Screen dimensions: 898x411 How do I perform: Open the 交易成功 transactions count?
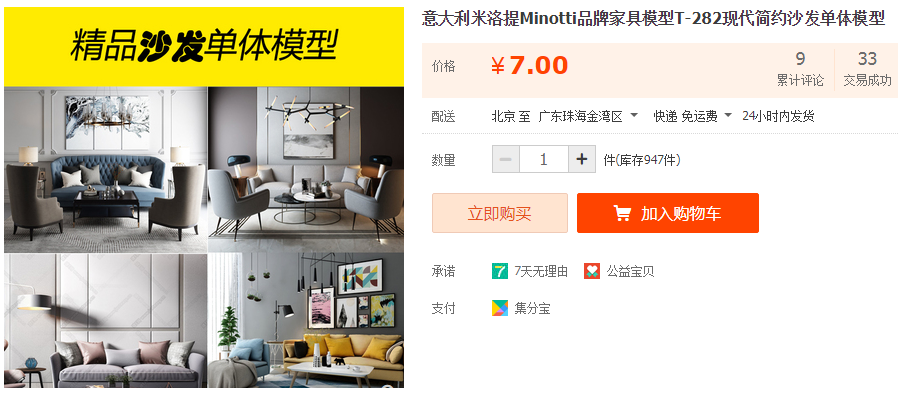[867, 69]
